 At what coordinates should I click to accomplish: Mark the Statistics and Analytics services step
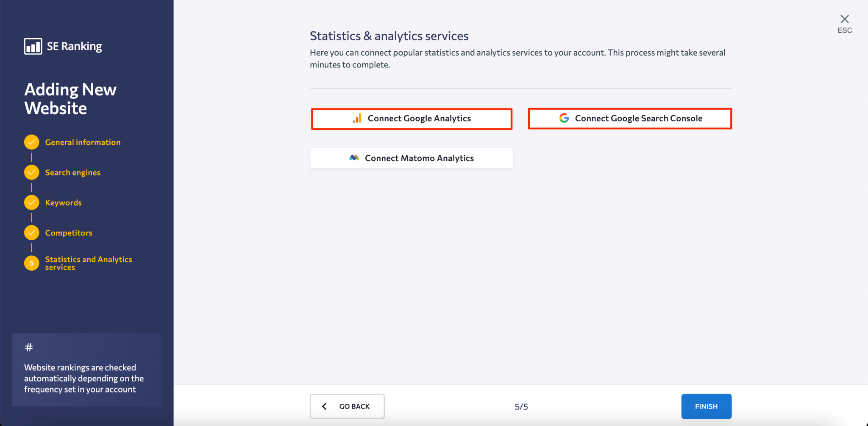pyautogui.click(x=89, y=263)
